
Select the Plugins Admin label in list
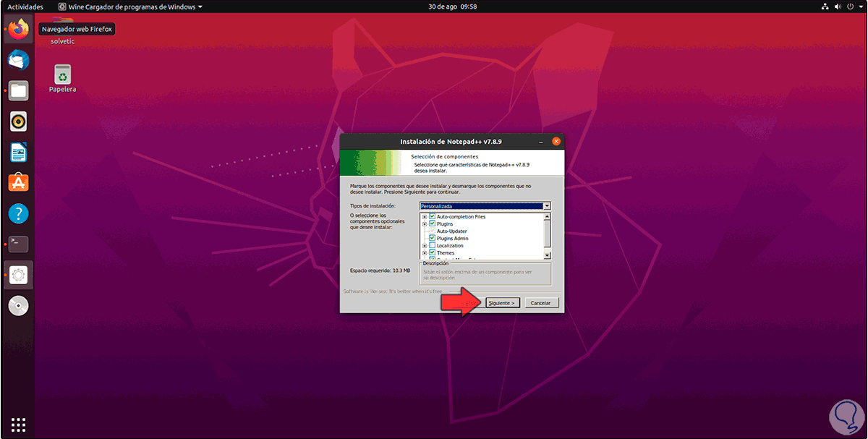pyautogui.click(x=453, y=238)
